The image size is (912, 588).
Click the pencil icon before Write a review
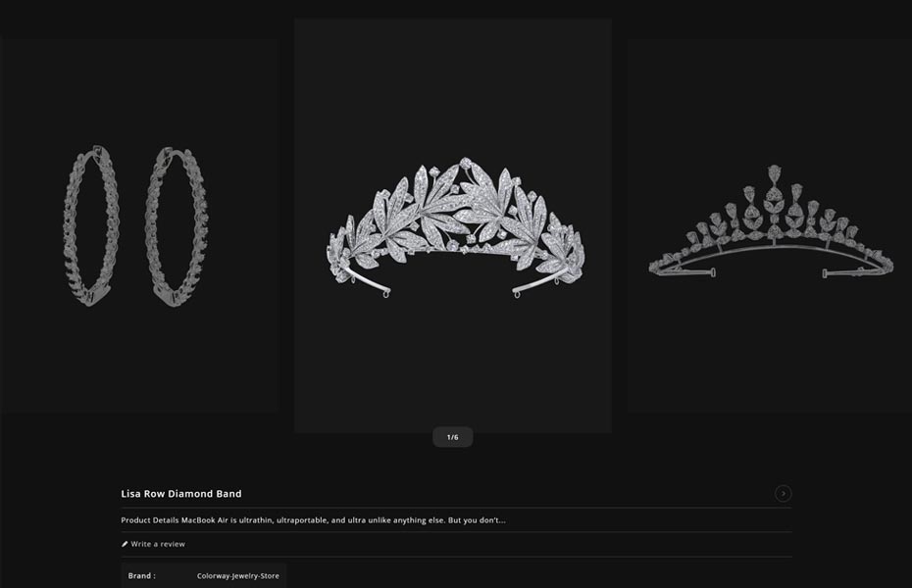point(125,545)
